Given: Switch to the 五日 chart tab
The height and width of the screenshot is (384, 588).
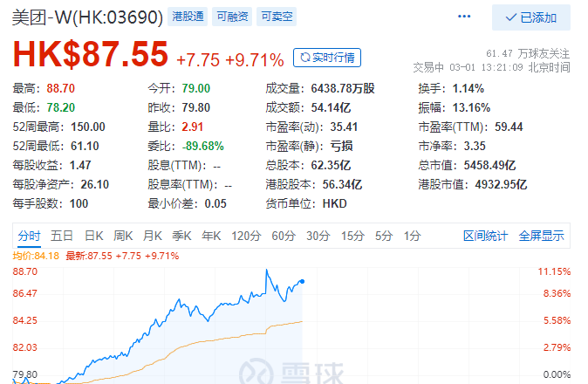Looking at the screenshot, I should (62, 236).
